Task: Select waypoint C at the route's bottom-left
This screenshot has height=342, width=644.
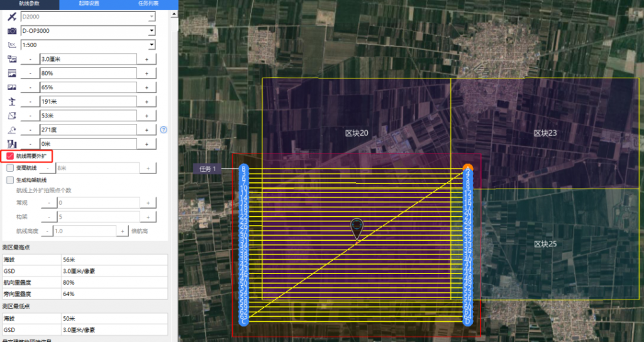Action: click(x=244, y=321)
